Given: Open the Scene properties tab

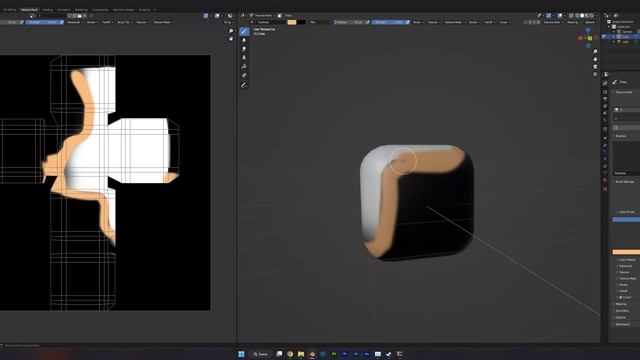Looking at the screenshot, I should [x=605, y=113].
